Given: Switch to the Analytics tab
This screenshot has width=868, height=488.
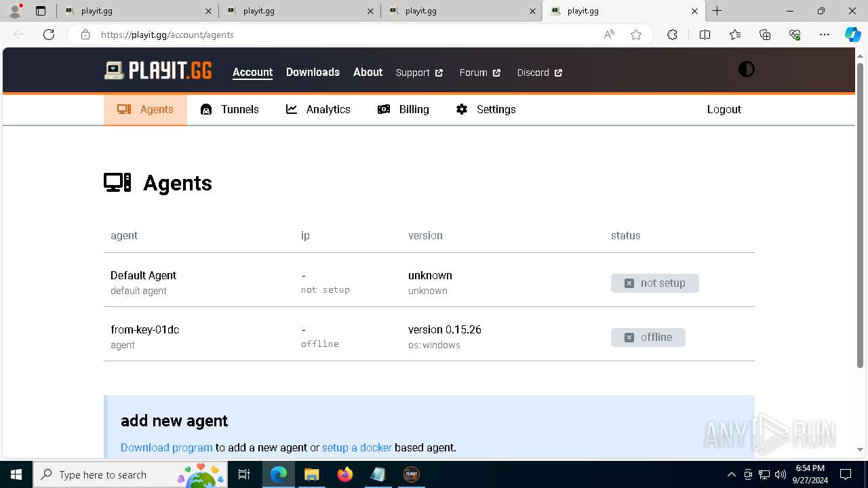Looking at the screenshot, I should (318, 109).
